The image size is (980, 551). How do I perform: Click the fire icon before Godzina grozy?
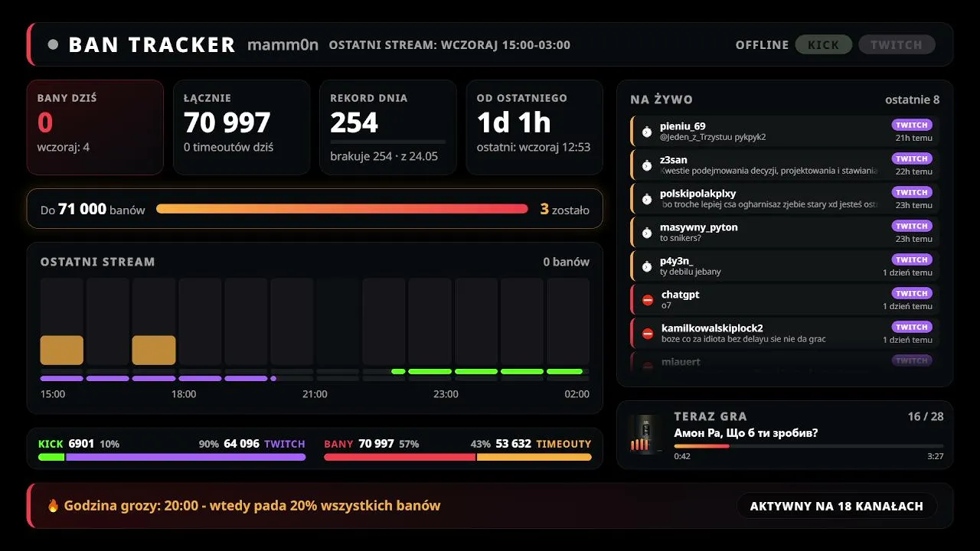pyautogui.click(x=53, y=506)
